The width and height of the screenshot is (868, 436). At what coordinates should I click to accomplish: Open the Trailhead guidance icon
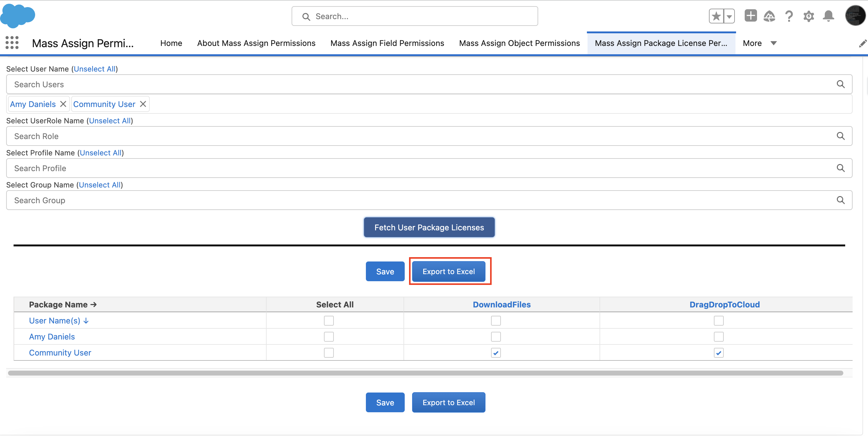coord(769,16)
